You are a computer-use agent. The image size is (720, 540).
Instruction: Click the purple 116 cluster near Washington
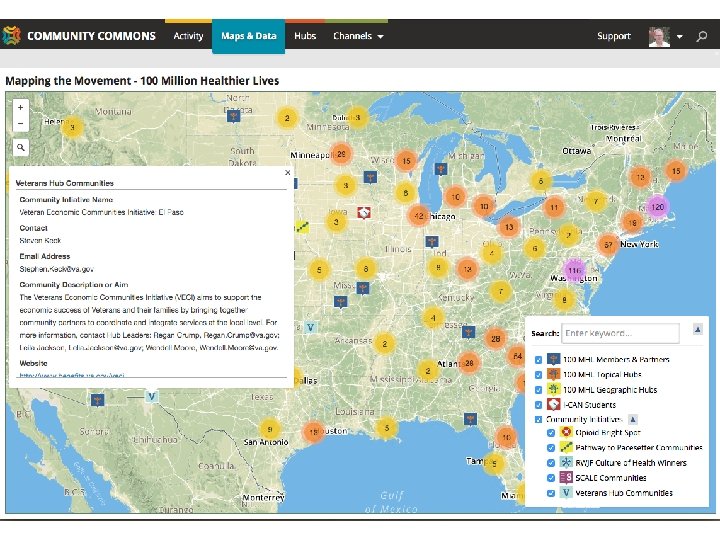tap(574, 270)
